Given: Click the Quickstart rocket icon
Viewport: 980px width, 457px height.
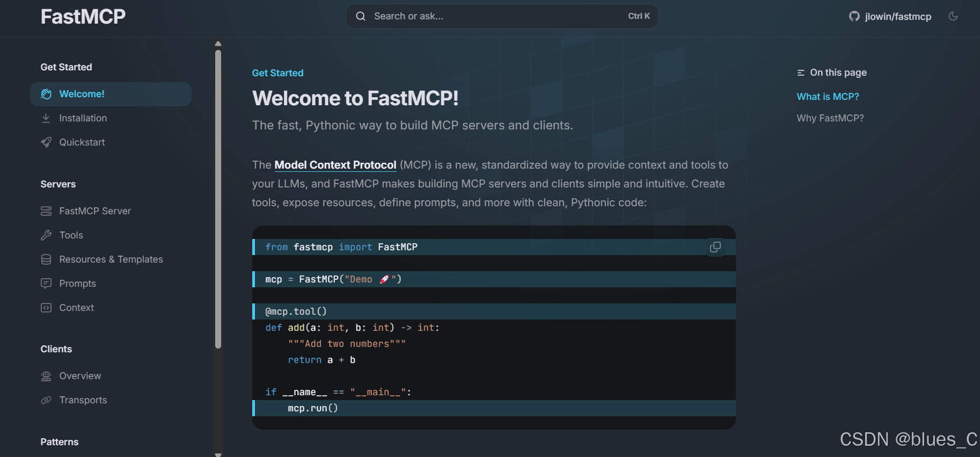Looking at the screenshot, I should pos(46,142).
